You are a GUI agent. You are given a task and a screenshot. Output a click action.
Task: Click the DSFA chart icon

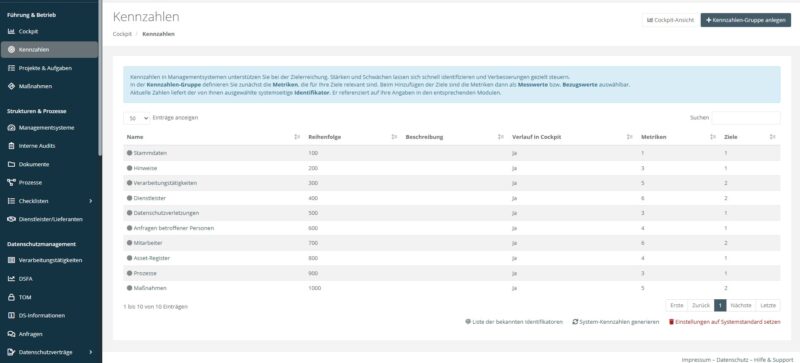[11, 279]
